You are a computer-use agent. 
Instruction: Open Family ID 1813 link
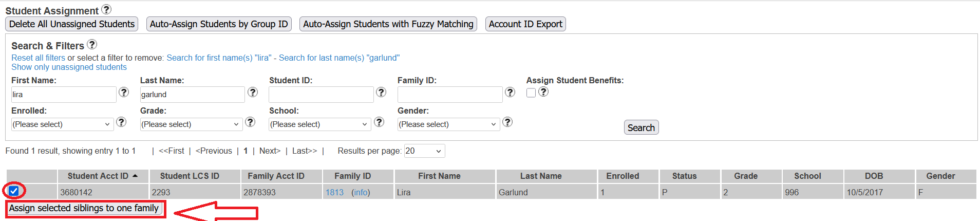[334, 192]
